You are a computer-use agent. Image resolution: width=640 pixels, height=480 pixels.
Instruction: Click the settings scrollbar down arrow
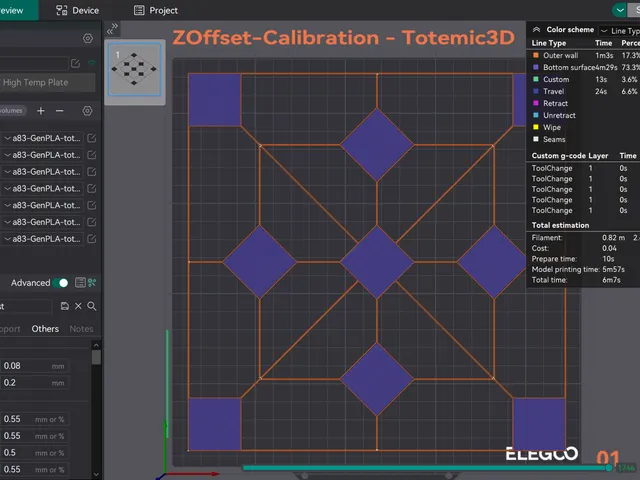(x=96, y=474)
